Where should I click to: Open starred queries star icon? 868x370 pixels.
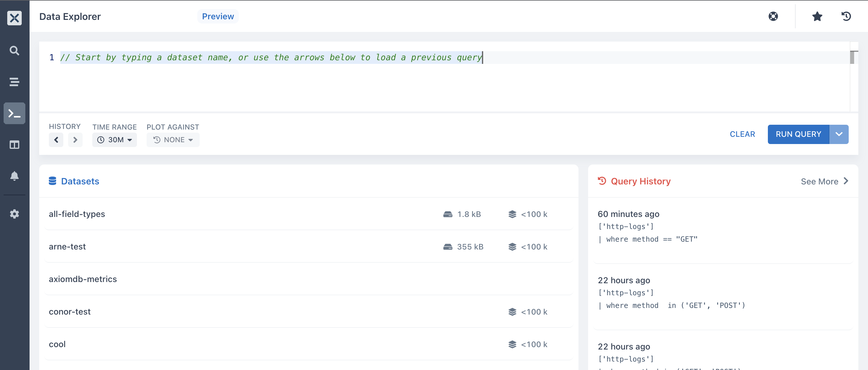pos(817,16)
